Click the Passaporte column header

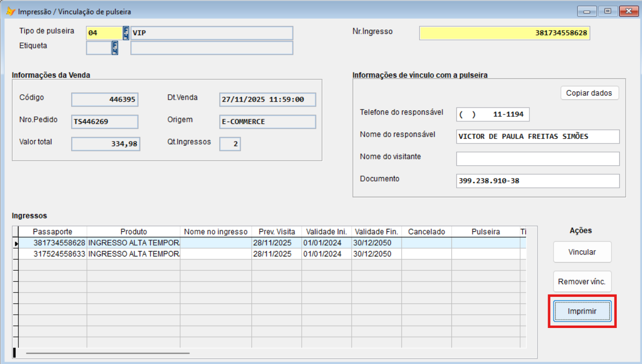[x=52, y=232]
